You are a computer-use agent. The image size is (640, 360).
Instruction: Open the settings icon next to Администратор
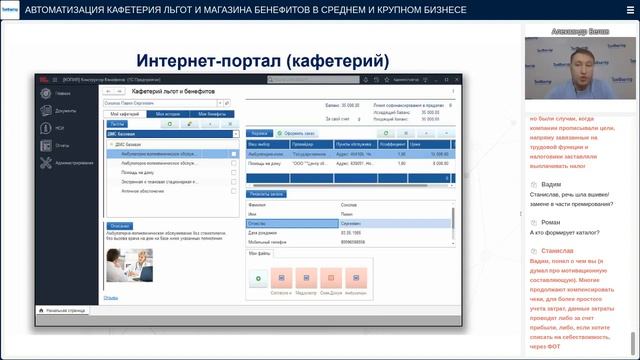(425, 80)
